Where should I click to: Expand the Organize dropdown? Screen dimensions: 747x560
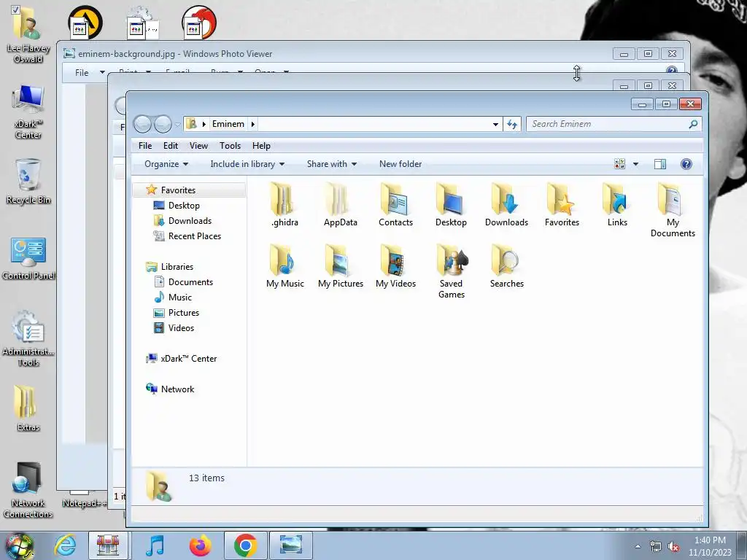coord(166,164)
